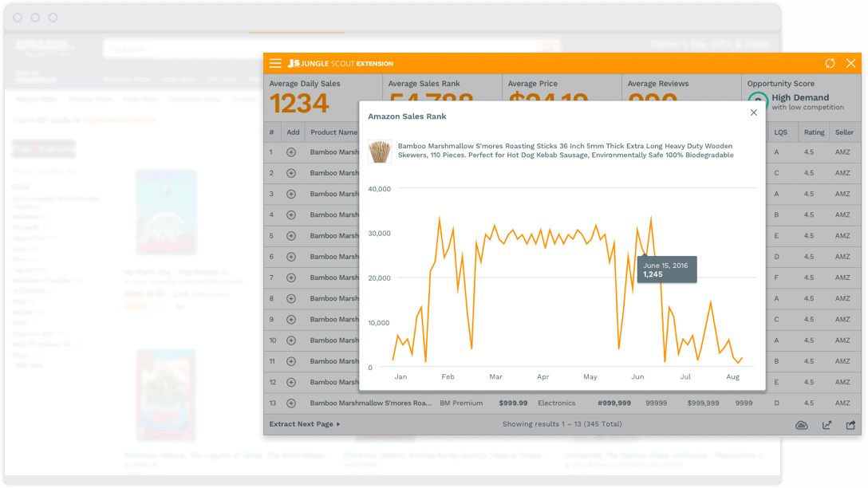Image resolution: width=868 pixels, height=488 pixels.
Task: Click the chart export arrow icon
Action: click(827, 425)
